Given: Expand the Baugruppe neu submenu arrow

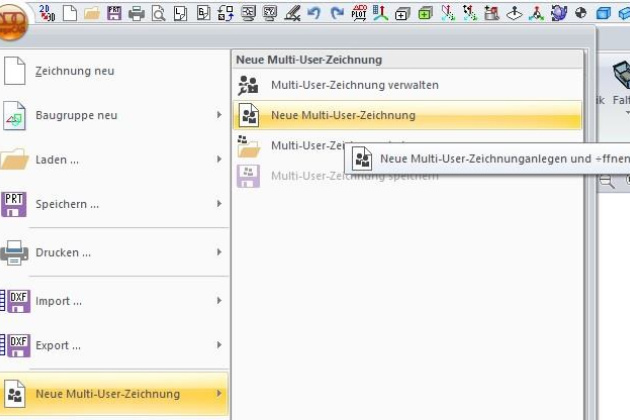Looking at the screenshot, I should coord(218,116).
